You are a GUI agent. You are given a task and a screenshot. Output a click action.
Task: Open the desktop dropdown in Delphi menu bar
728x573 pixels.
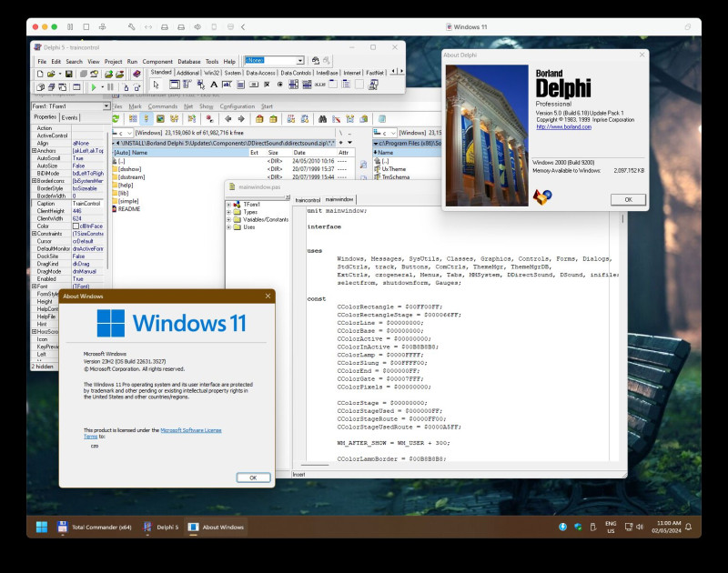299,61
